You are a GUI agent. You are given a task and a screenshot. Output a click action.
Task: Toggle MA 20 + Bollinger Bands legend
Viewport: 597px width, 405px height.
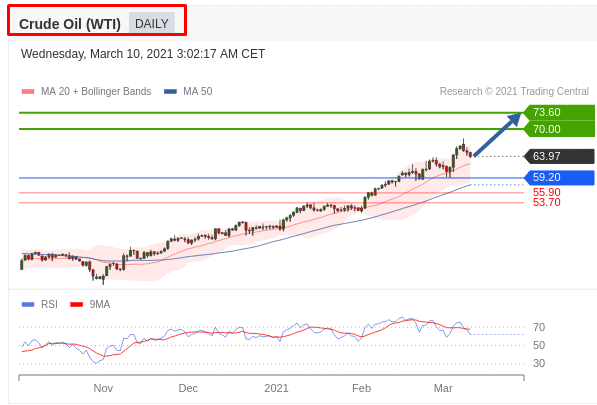(x=86, y=91)
